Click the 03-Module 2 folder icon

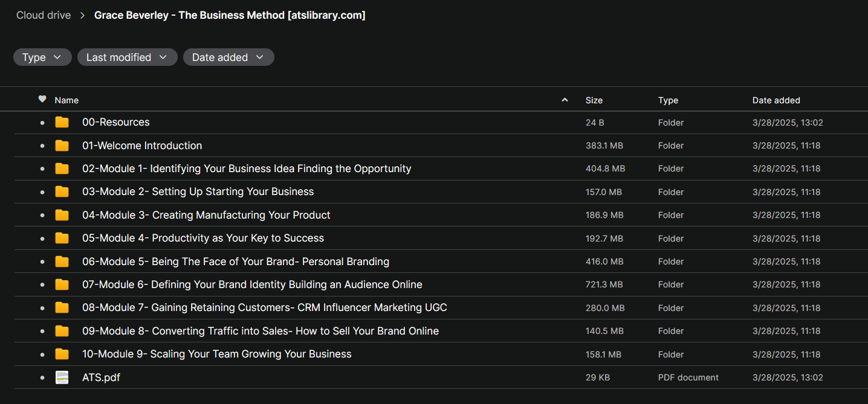click(x=62, y=192)
